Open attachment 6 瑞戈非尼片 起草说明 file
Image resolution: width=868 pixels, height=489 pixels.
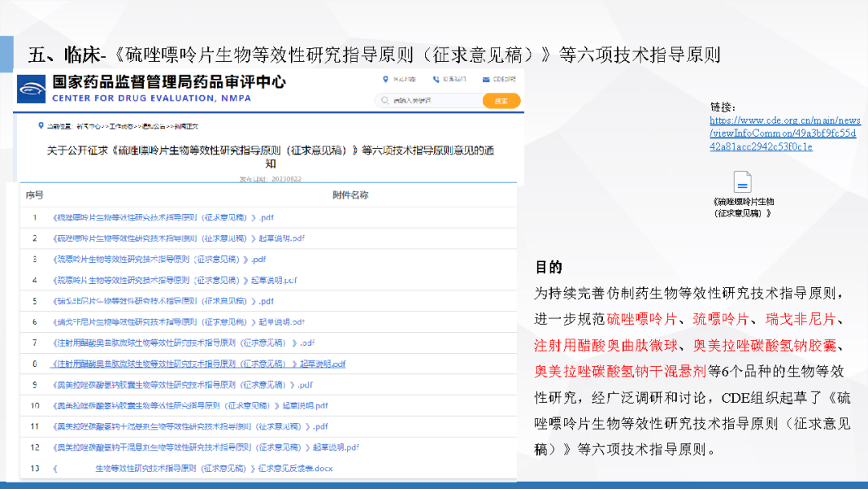coord(178,322)
